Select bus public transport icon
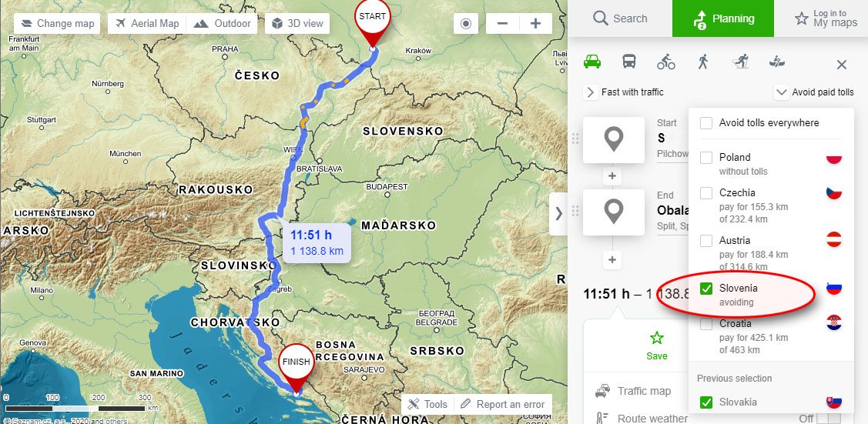The image size is (868, 424). click(629, 62)
